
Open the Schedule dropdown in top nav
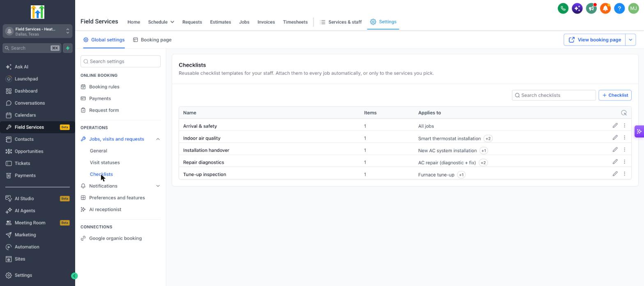tap(161, 22)
